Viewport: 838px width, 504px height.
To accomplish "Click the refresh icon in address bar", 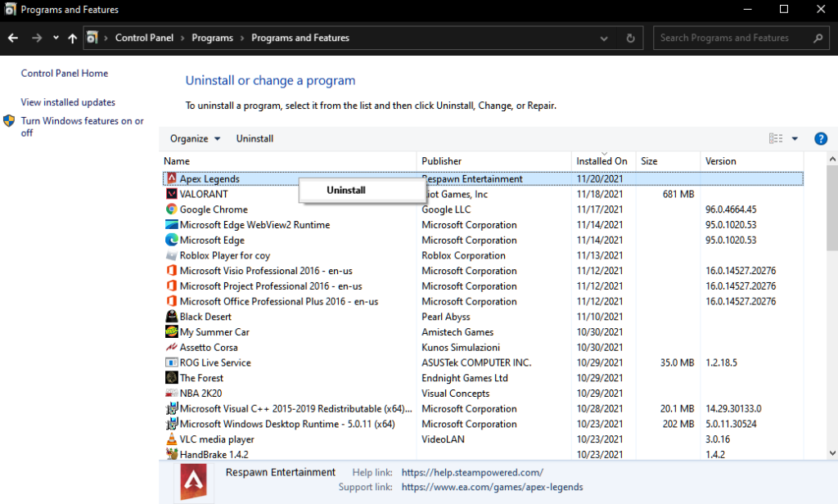I will [631, 38].
